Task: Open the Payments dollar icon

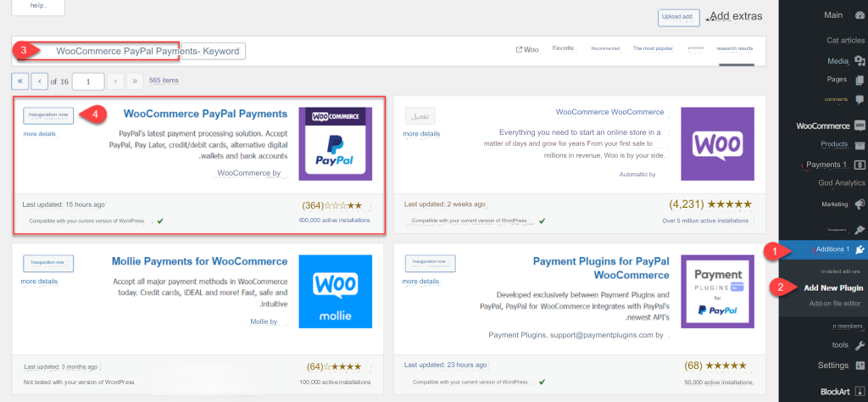Action: coord(860,165)
